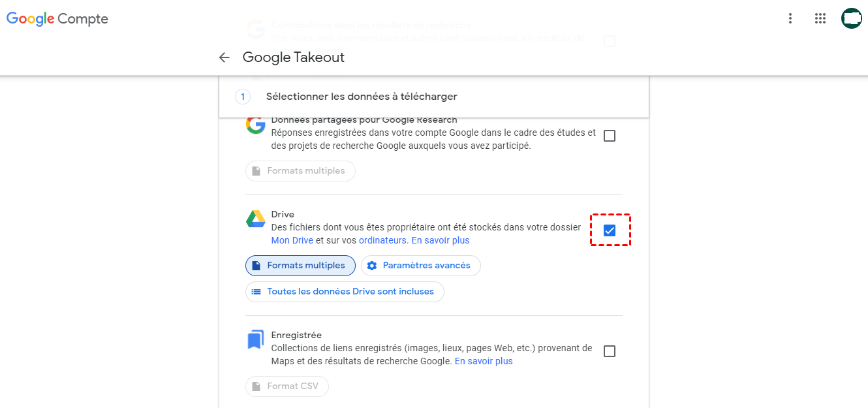The width and height of the screenshot is (868, 408).
Task: Click the Format CSV chip under Enregistrée
Action: 287,386
